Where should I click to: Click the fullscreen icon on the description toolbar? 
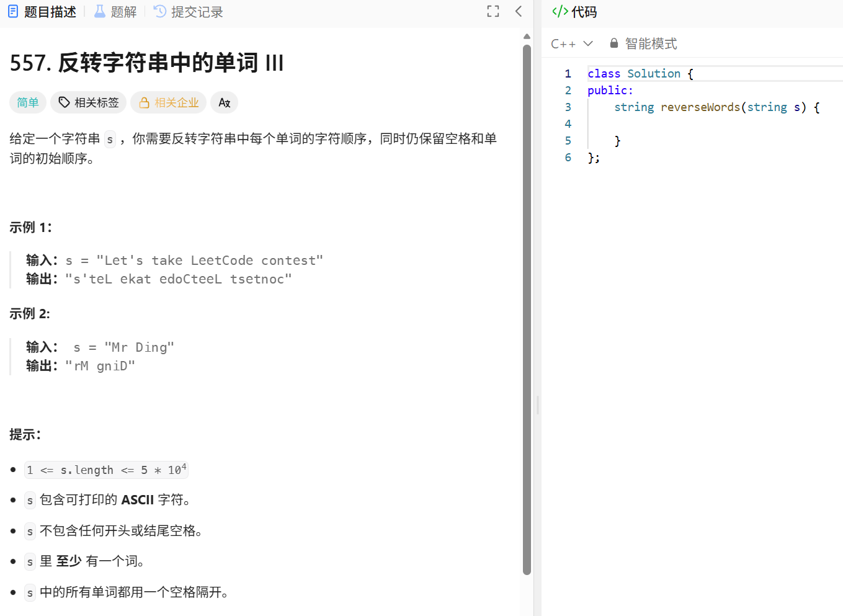(x=493, y=11)
